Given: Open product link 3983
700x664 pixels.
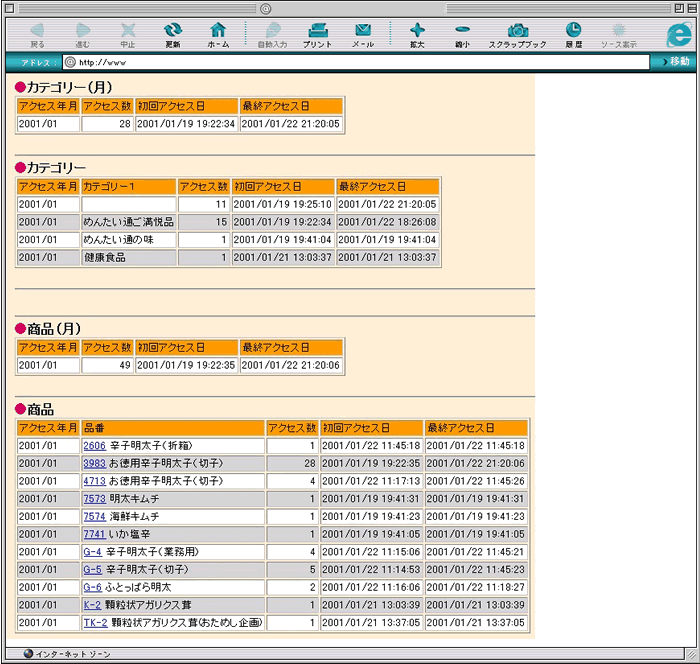Looking at the screenshot, I should [x=95, y=464].
